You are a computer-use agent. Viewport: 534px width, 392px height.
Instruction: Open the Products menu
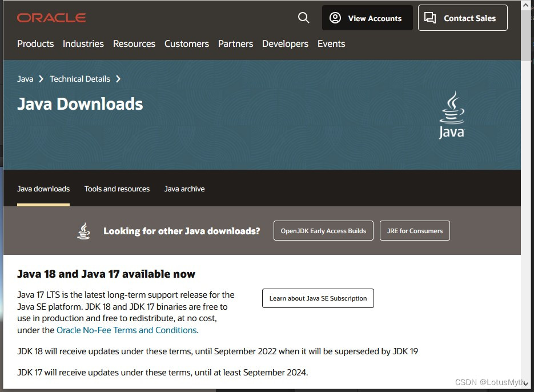click(35, 43)
